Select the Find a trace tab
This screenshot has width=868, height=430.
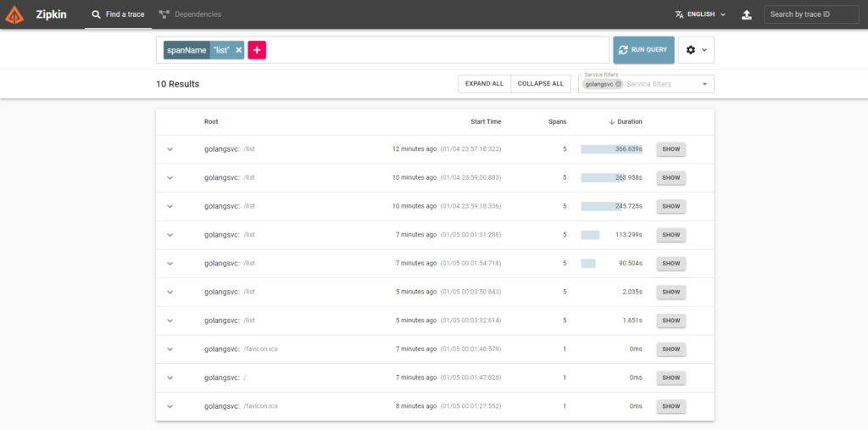(x=119, y=14)
